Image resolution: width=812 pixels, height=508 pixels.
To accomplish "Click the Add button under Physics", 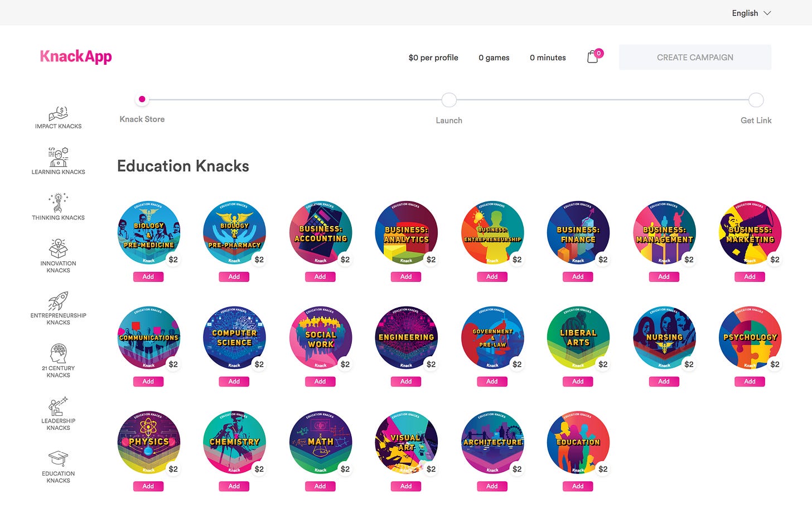I will (x=148, y=486).
